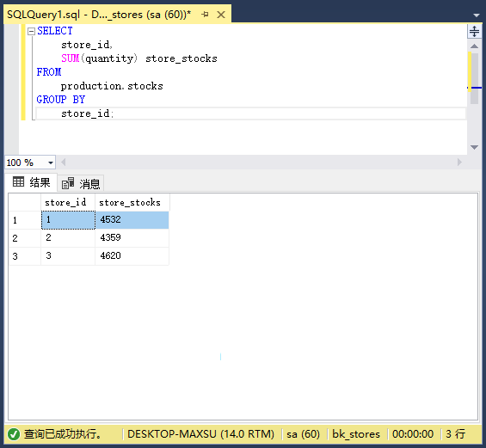This screenshot has height=448, width=486.
Task: Click the editor vertical scrollbar thumb
Action: point(474,77)
